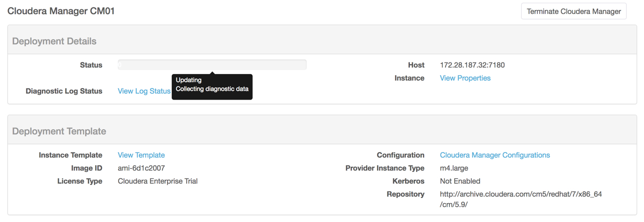
Task: Select the Deployment Template panel header
Action: [322, 131]
